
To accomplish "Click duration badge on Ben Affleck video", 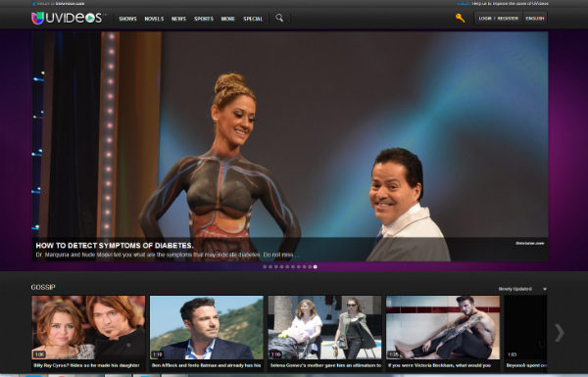I will [157, 354].
